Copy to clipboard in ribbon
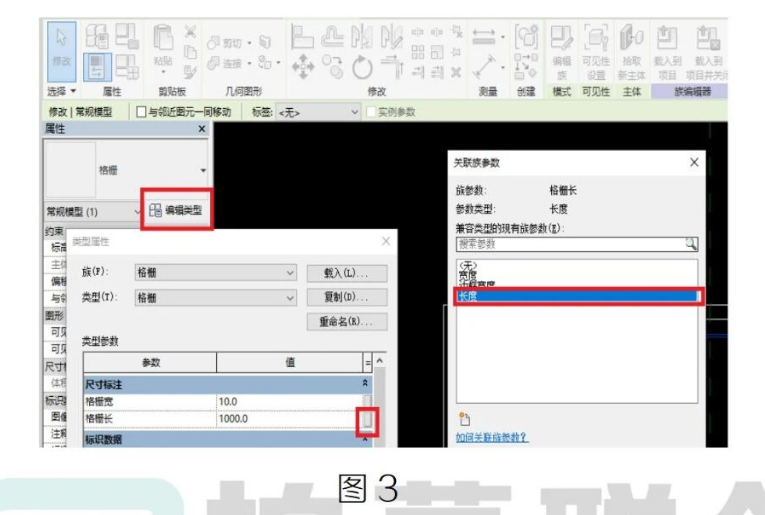This screenshot has height=515, width=765. tap(190, 52)
